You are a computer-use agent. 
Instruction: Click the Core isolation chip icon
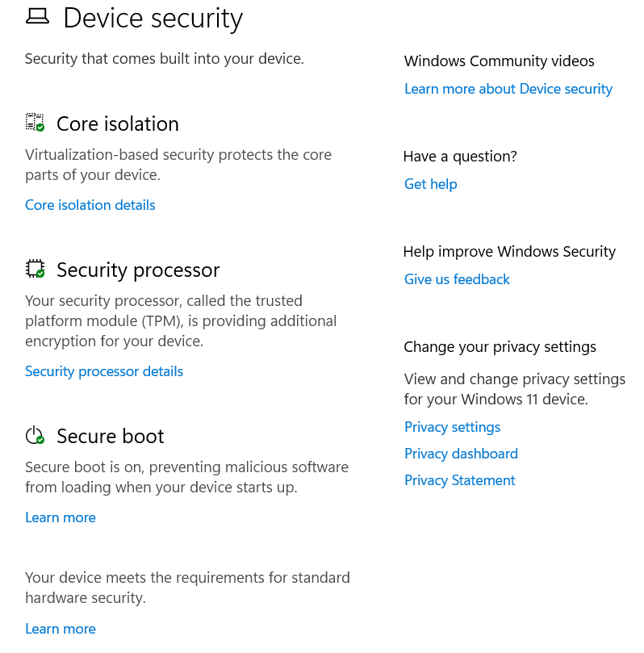(35, 123)
